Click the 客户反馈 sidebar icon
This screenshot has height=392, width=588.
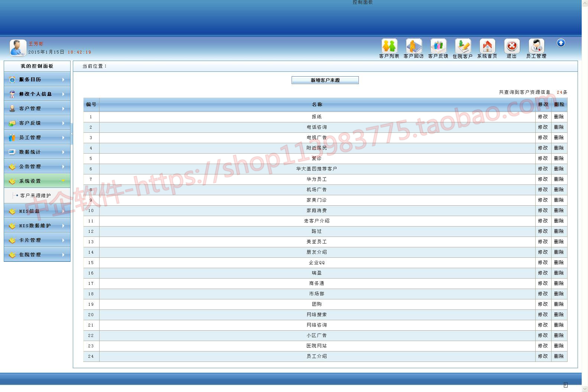pos(12,123)
